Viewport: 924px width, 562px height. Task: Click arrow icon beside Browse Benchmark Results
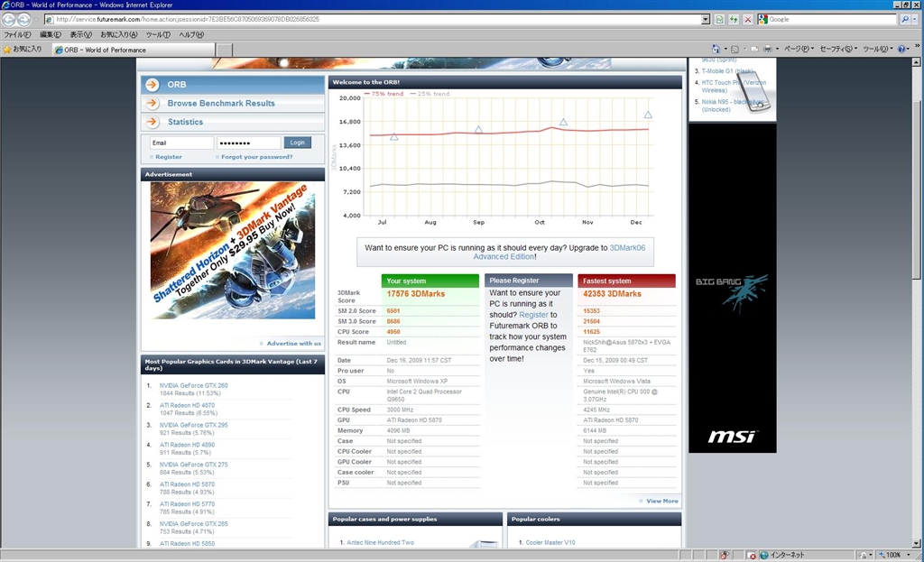point(152,103)
